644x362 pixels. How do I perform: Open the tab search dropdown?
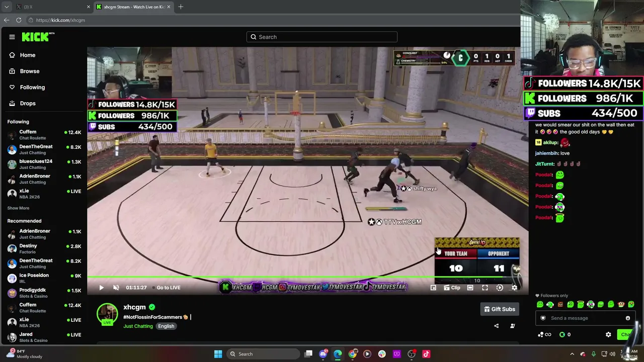tap(7, 7)
